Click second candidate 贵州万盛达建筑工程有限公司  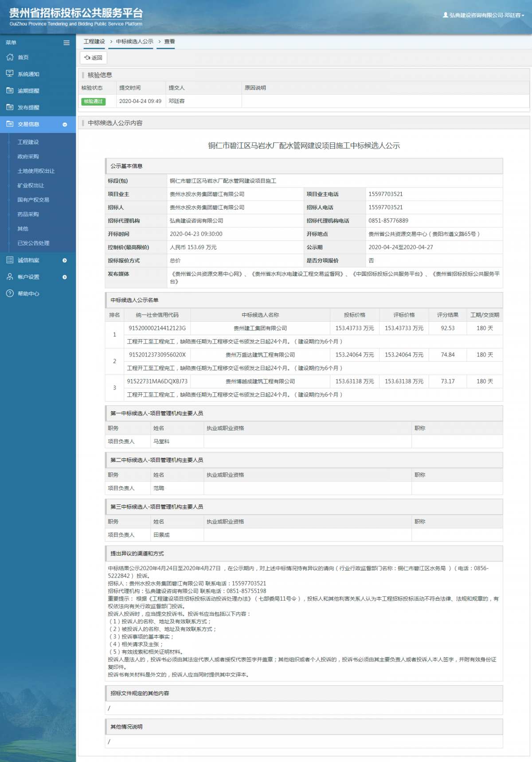click(x=260, y=355)
